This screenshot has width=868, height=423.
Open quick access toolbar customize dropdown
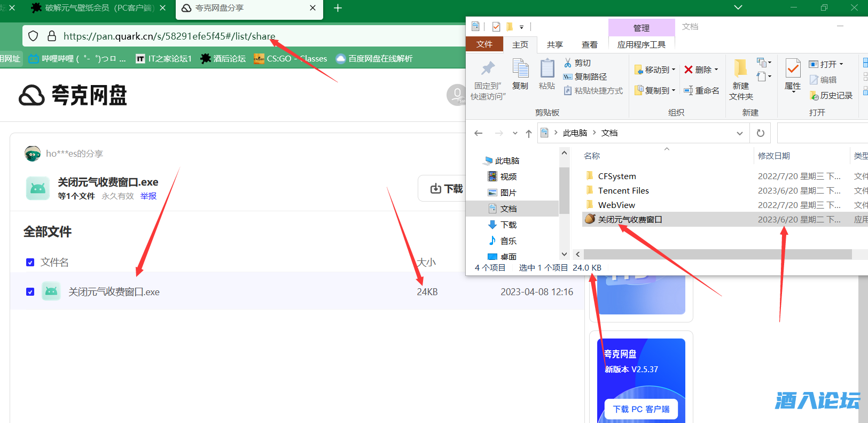[522, 27]
